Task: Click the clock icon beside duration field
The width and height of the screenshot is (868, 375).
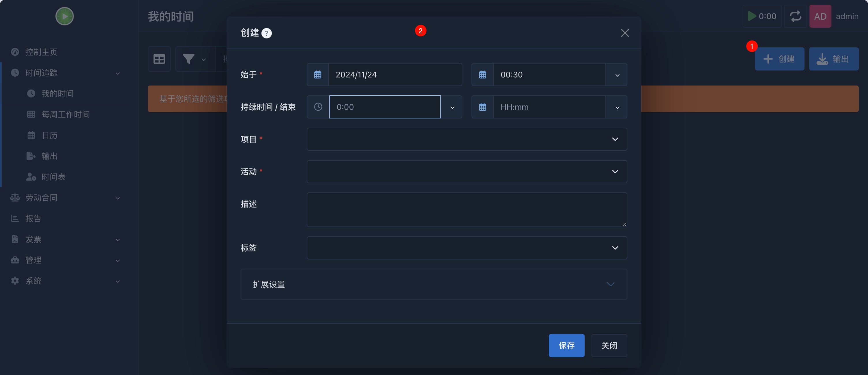Action: [x=318, y=107]
